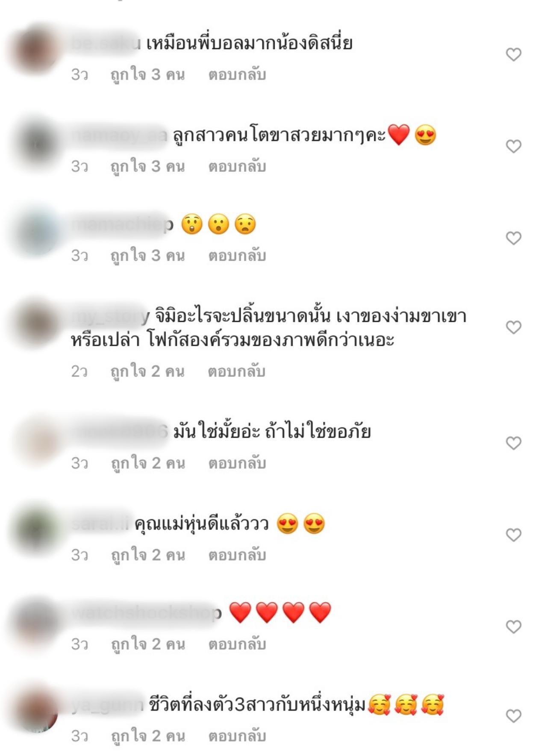Like the comment with three surprised emojis
The image size is (547, 756).
coord(513,238)
